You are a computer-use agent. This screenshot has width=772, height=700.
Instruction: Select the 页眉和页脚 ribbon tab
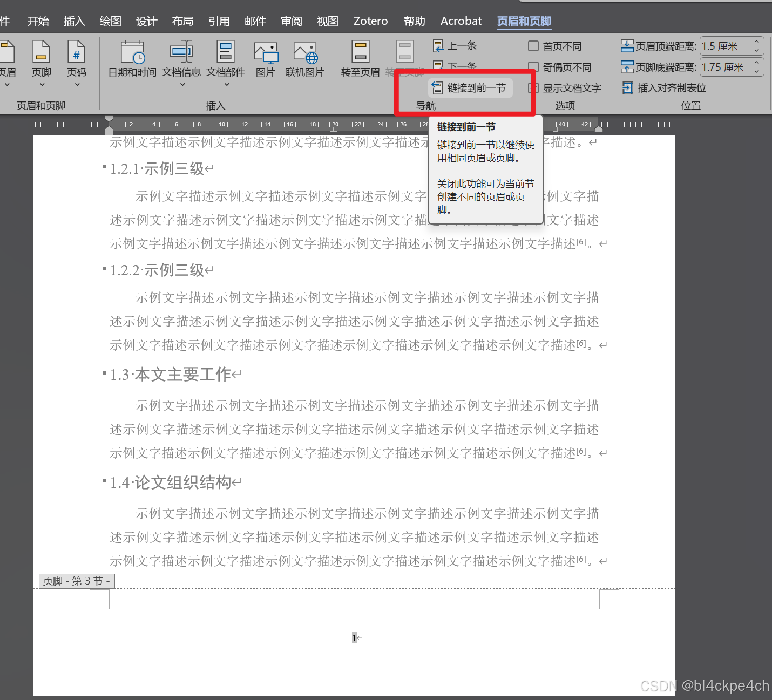click(524, 21)
